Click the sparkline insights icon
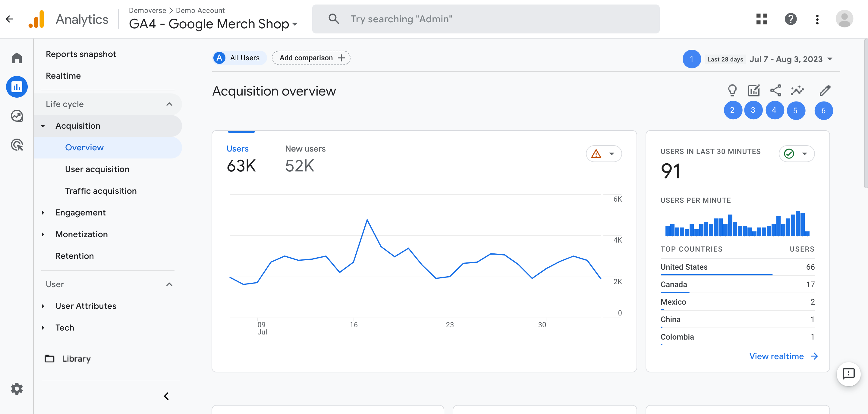Image resolution: width=868 pixels, height=414 pixels. pyautogui.click(x=797, y=90)
